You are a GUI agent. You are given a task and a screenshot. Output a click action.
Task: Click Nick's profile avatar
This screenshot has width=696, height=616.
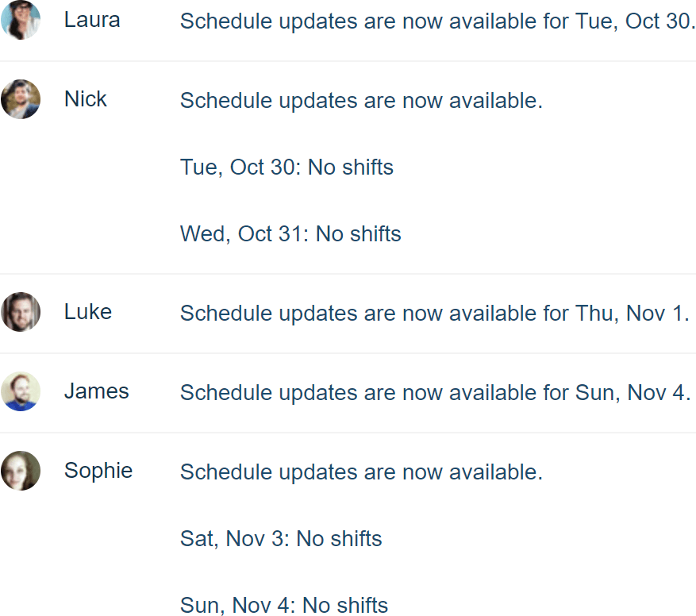tap(21, 99)
